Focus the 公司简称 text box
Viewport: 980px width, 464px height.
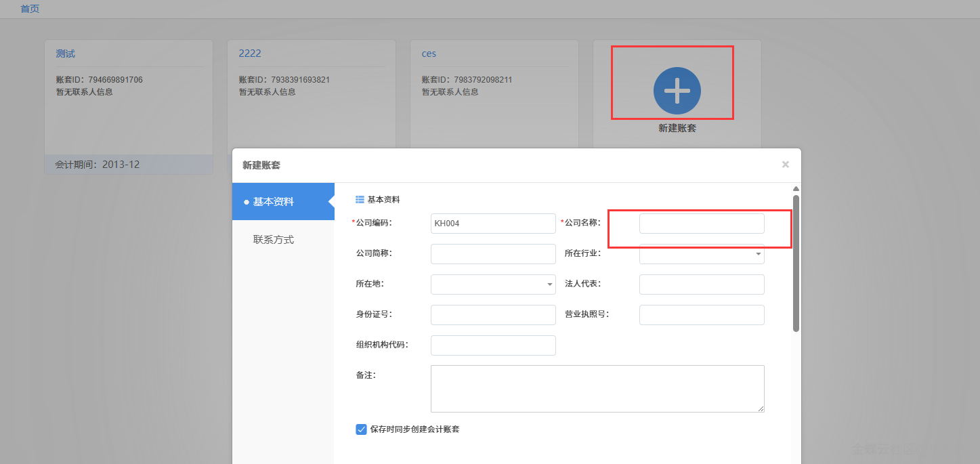point(493,254)
